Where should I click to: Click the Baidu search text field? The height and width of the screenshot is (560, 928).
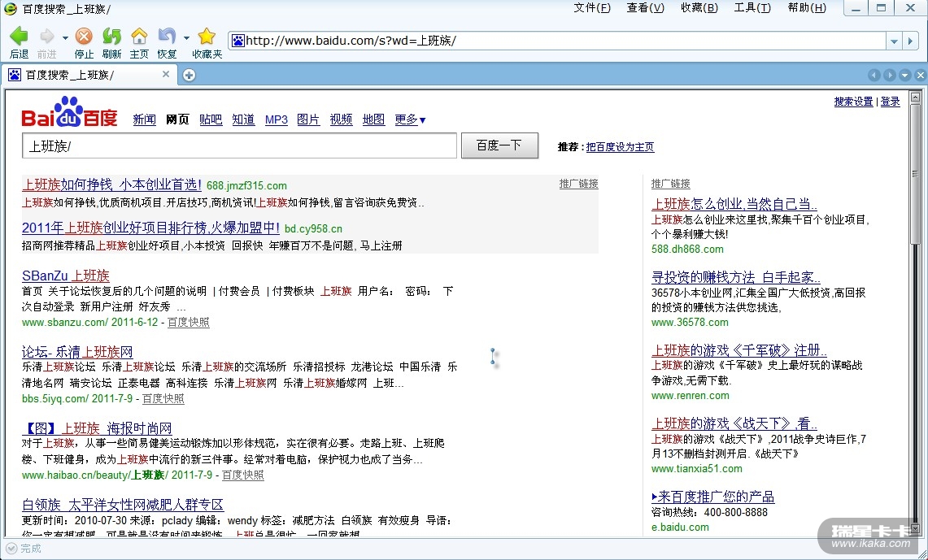(x=239, y=146)
